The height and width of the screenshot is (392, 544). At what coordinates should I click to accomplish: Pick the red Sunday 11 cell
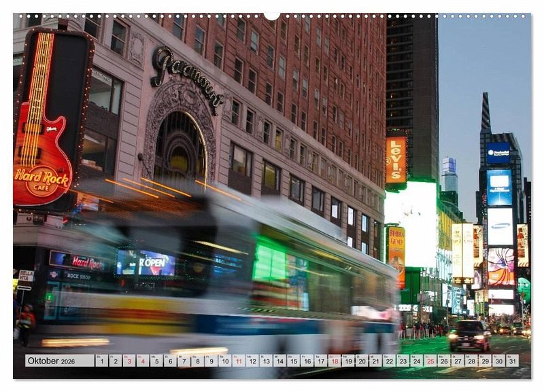239,361
